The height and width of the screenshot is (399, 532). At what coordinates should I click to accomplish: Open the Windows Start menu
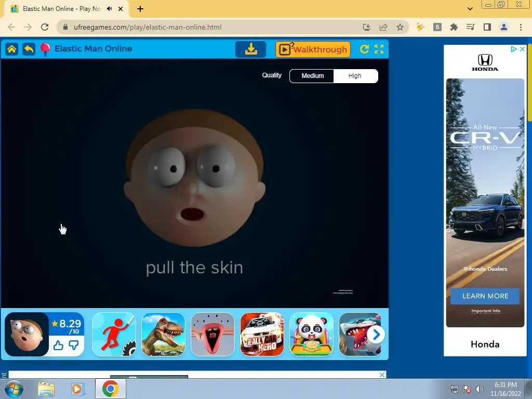coord(14,389)
